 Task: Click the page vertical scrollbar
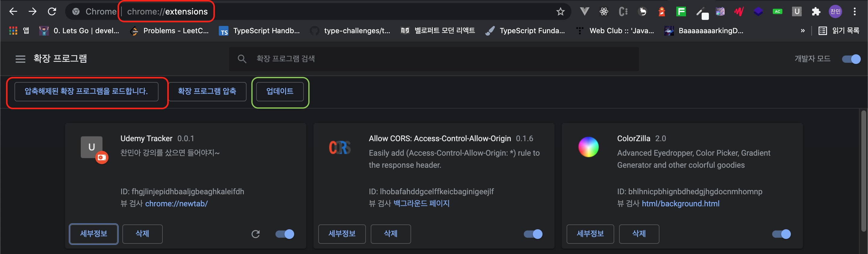(x=863, y=171)
